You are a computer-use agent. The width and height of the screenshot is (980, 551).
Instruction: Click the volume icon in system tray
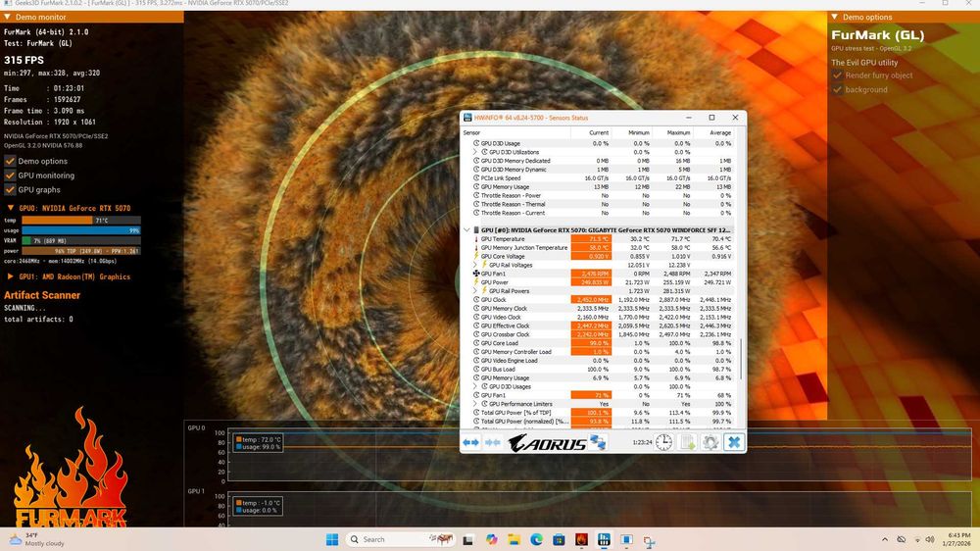click(930, 539)
